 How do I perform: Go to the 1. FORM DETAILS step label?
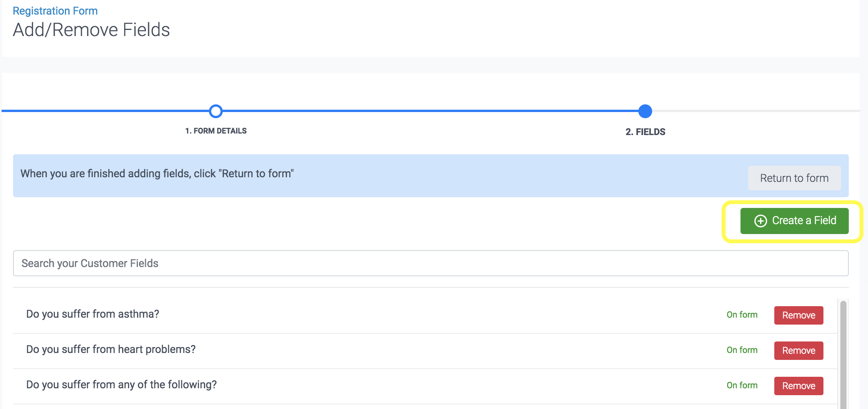(216, 131)
